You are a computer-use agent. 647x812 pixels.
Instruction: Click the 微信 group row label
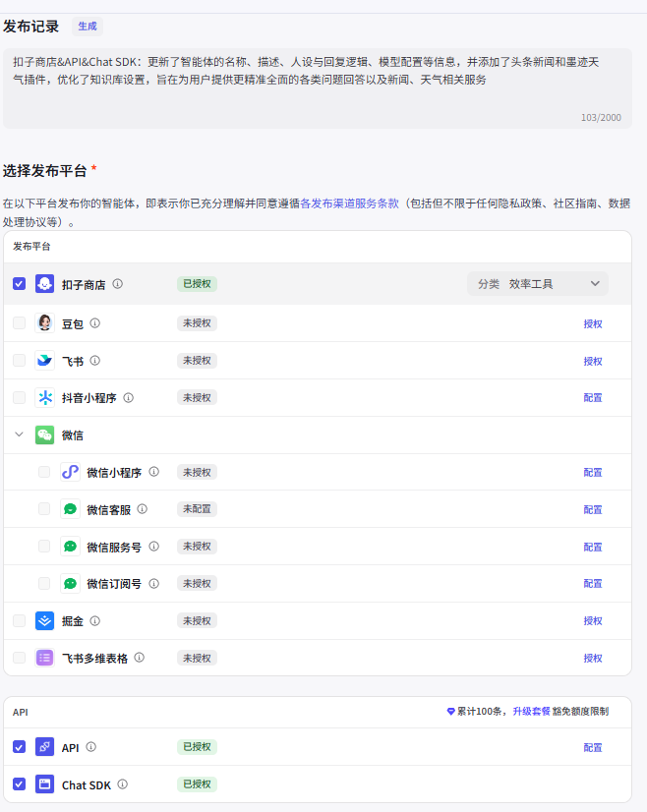73,435
